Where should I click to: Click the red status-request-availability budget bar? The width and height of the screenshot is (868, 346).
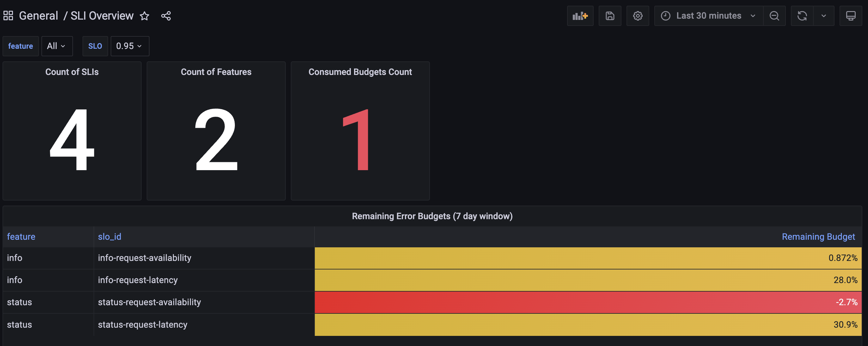coord(588,302)
